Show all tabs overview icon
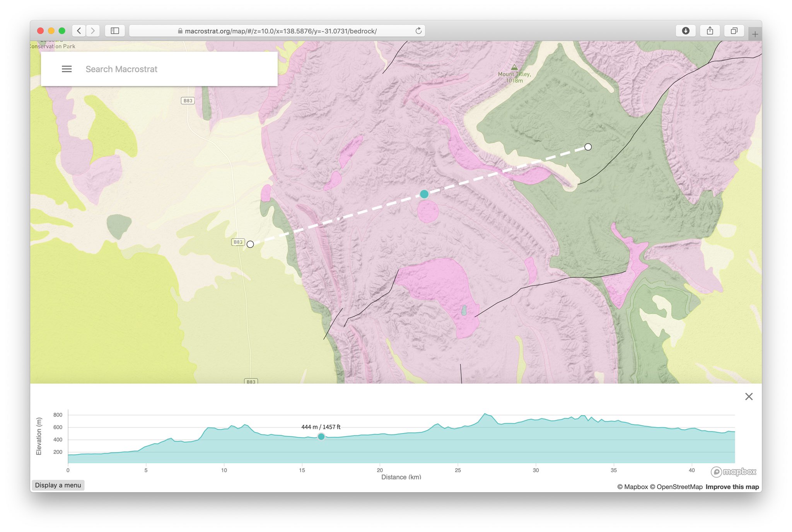Viewport: 792px width, 532px height. (734, 31)
